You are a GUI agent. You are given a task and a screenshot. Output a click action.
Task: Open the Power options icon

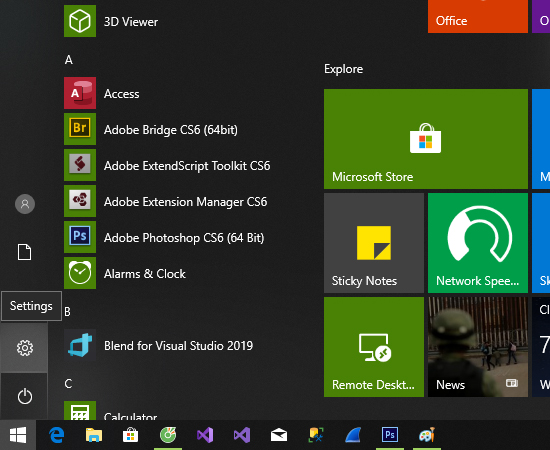tap(25, 396)
